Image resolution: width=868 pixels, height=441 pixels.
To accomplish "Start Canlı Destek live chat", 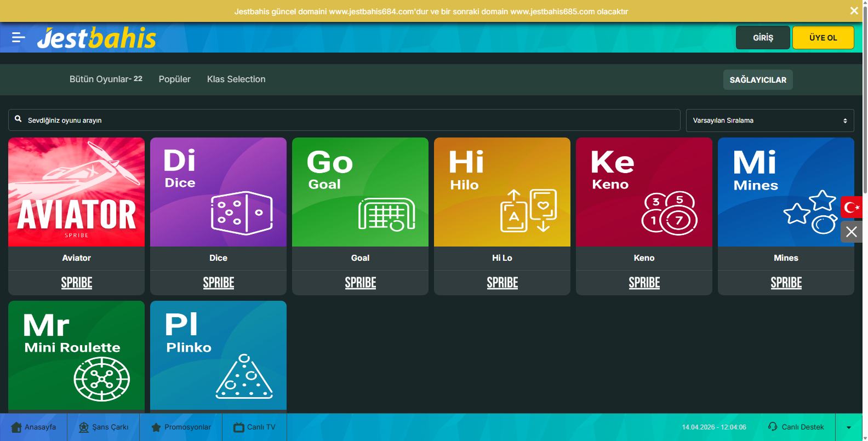I will [796, 427].
